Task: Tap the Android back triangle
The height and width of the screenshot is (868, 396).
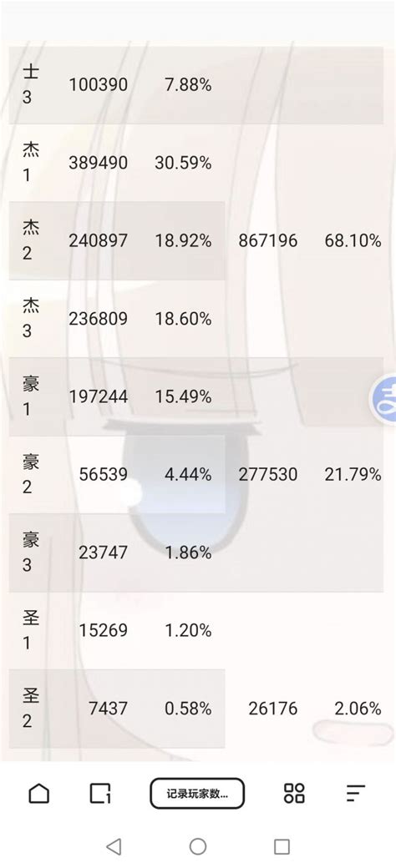Action: 114,845
